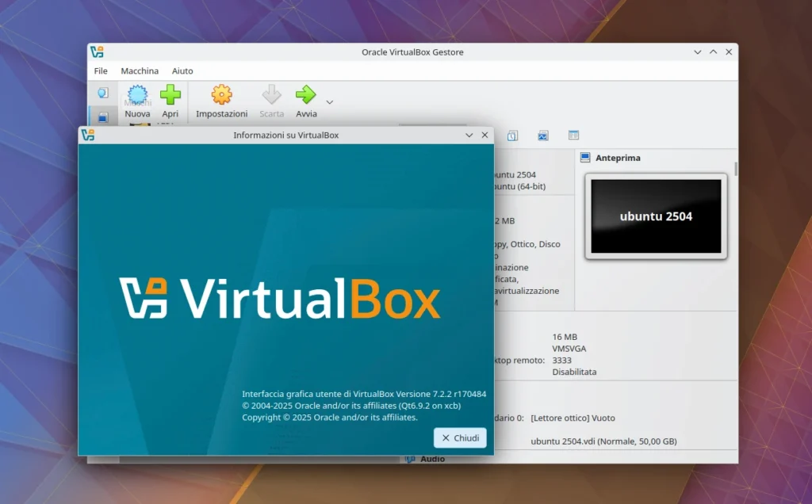Image resolution: width=812 pixels, height=504 pixels.
Task: Open the Aiuto menu
Action: [x=182, y=71]
